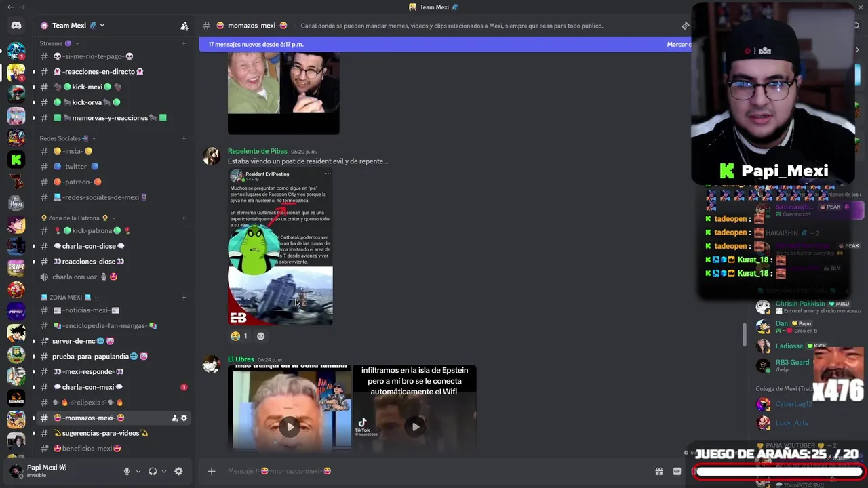Add a reaction to the Resident Evil post

click(x=261, y=335)
